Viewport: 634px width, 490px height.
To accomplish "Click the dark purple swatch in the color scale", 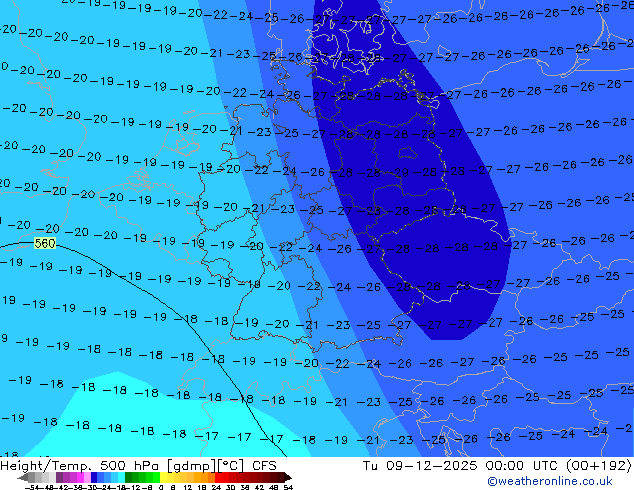I will 59,477.
